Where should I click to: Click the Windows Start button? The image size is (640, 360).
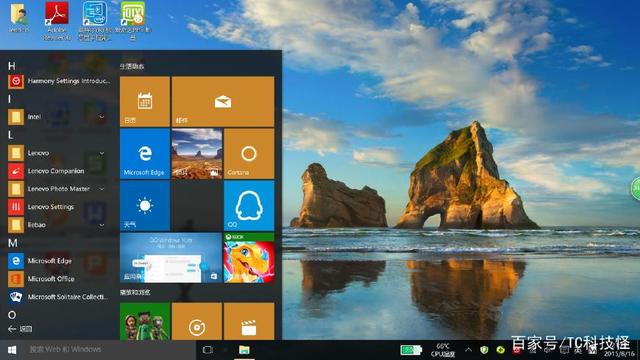pos(12,350)
